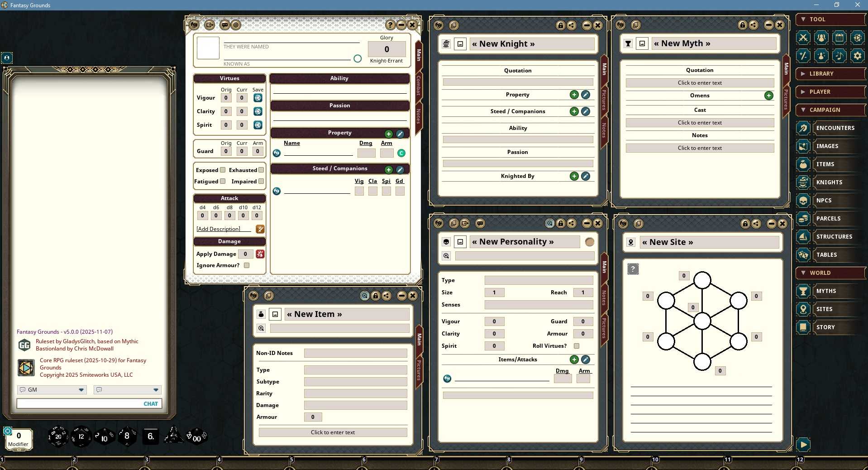Screen dimensions: 868x470
Task: Switch to Combat tab on character sheet
Action: [419, 85]
